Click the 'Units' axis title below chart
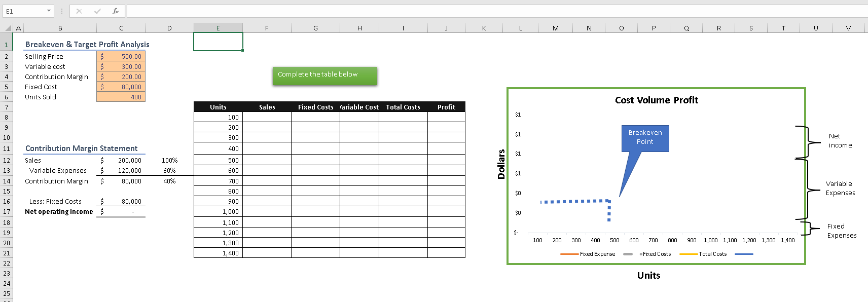 click(x=649, y=276)
